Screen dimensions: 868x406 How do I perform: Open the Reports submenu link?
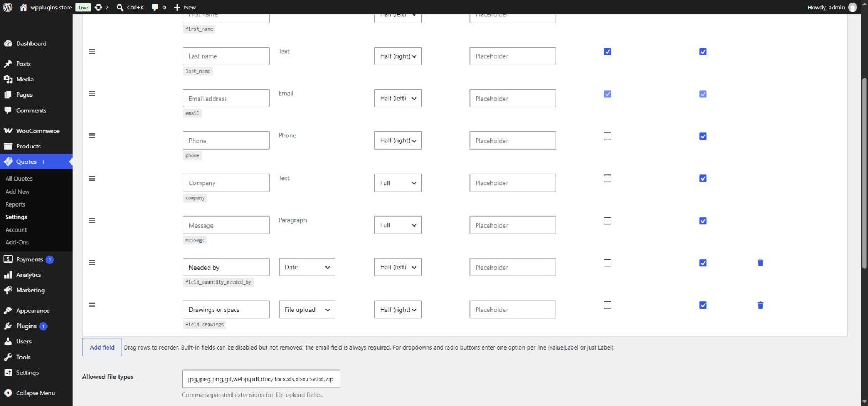(15, 204)
